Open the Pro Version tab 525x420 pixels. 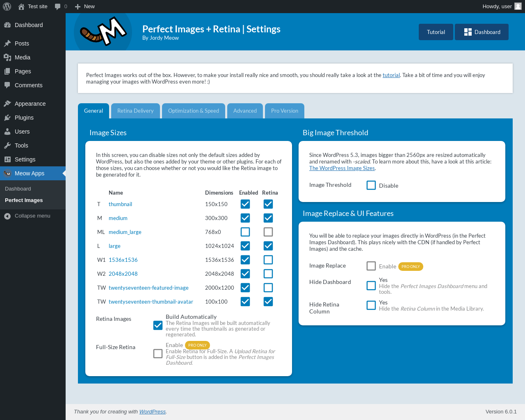[x=285, y=111]
